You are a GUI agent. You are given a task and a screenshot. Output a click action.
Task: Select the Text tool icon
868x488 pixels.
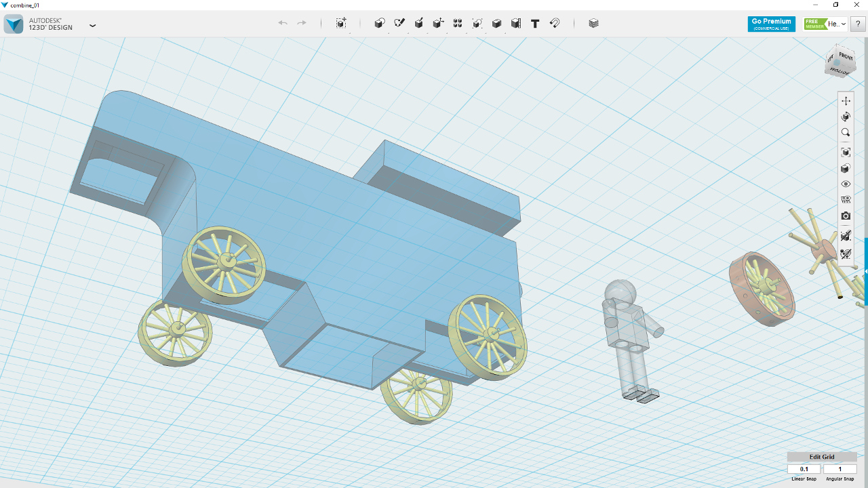pos(535,23)
